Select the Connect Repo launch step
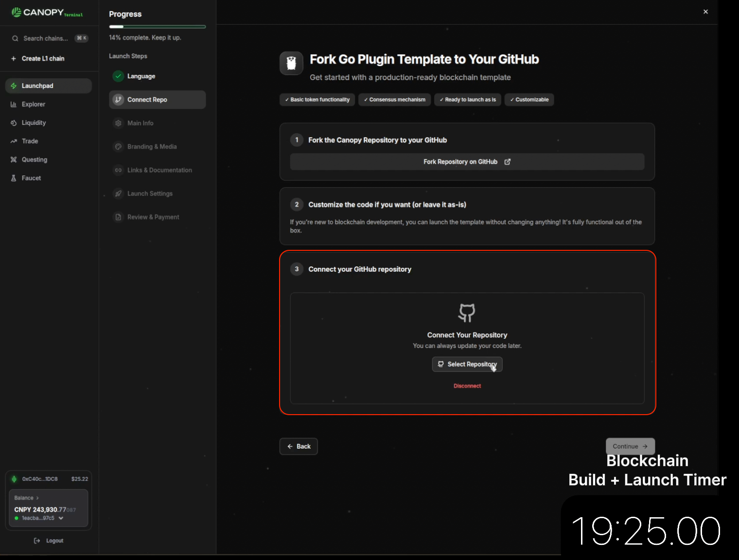This screenshot has width=739, height=560. tap(157, 99)
